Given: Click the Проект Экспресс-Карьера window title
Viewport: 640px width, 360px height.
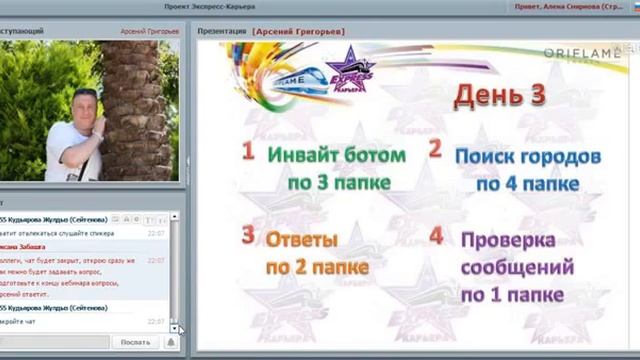Looking at the screenshot, I should coord(210,7).
